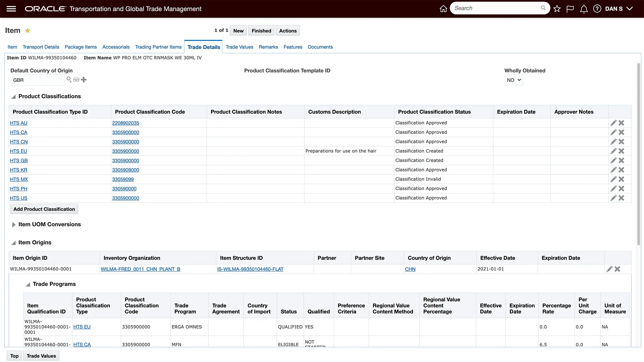
Task: Collapse the Product Classifications section
Action: coord(13,97)
